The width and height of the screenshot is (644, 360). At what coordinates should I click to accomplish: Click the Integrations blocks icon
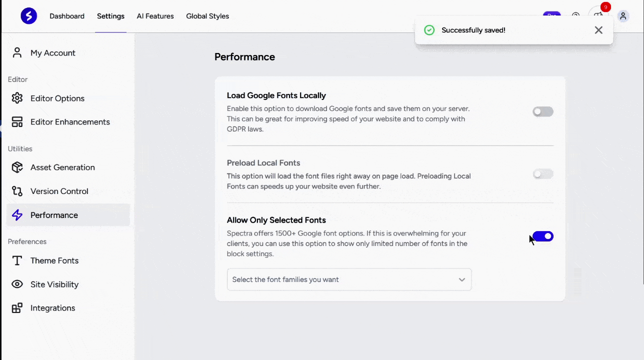[x=17, y=308]
